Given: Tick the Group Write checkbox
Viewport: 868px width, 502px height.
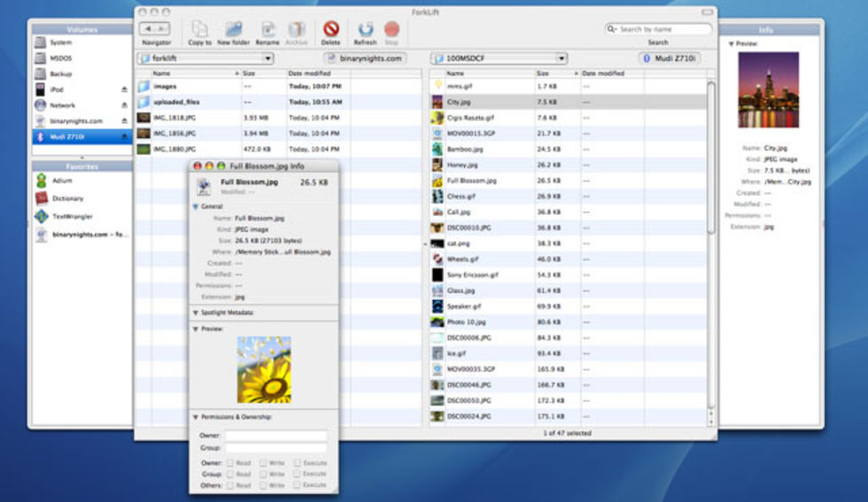Looking at the screenshot, I should click(263, 474).
